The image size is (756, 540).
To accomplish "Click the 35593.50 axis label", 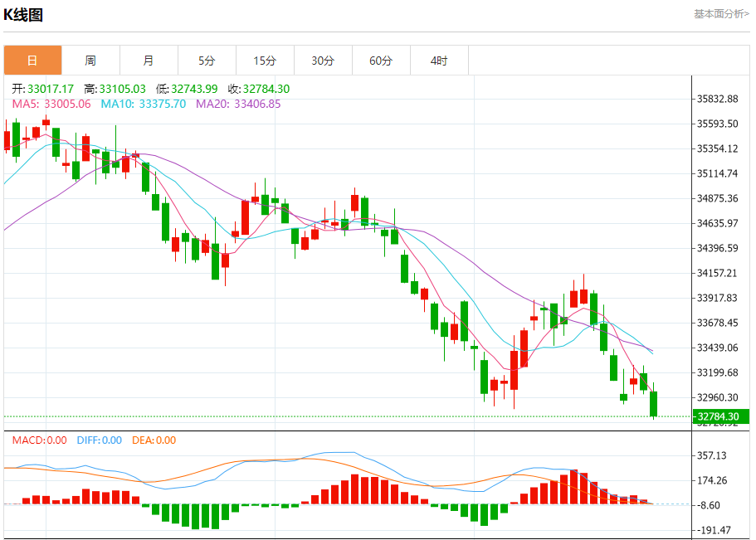I will coord(718,124).
